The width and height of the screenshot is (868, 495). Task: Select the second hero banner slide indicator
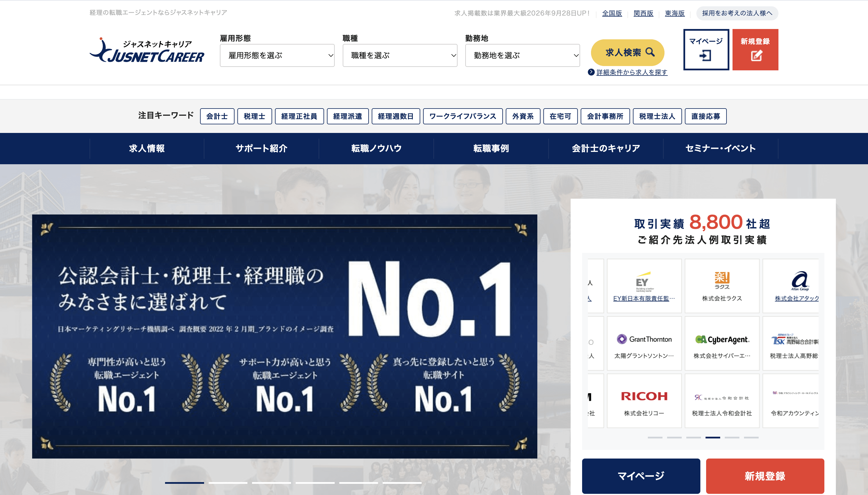(x=228, y=483)
